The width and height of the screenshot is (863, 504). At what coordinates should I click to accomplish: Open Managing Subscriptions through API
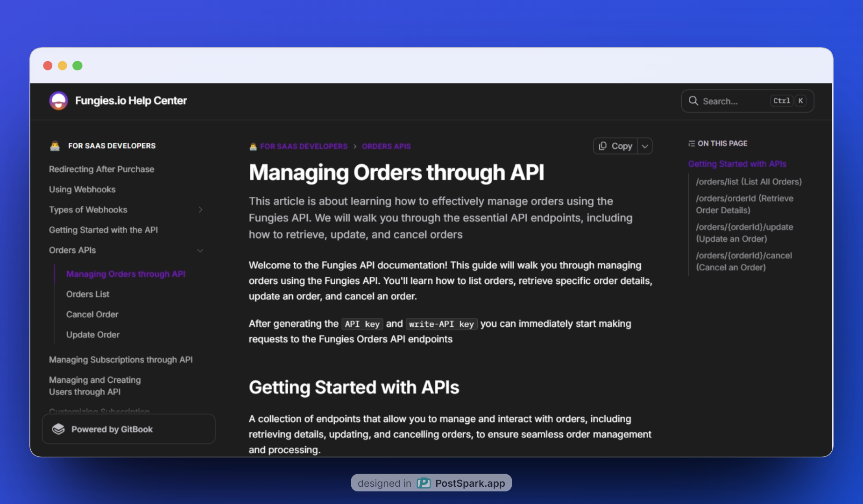tap(120, 360)
